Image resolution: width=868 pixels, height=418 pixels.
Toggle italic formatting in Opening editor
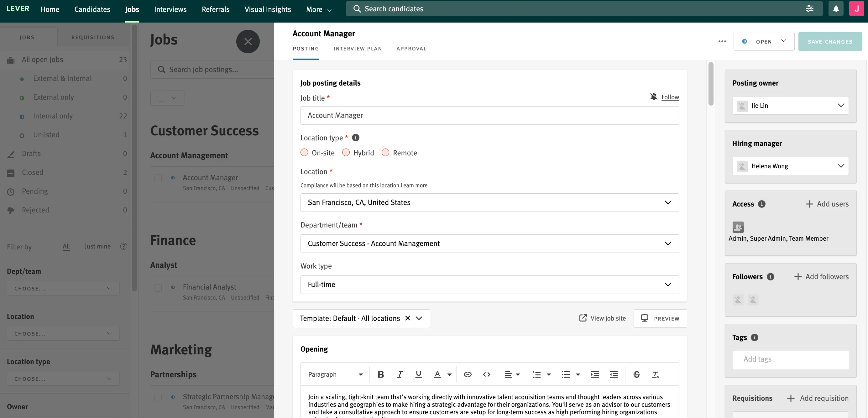pos(400,374)
